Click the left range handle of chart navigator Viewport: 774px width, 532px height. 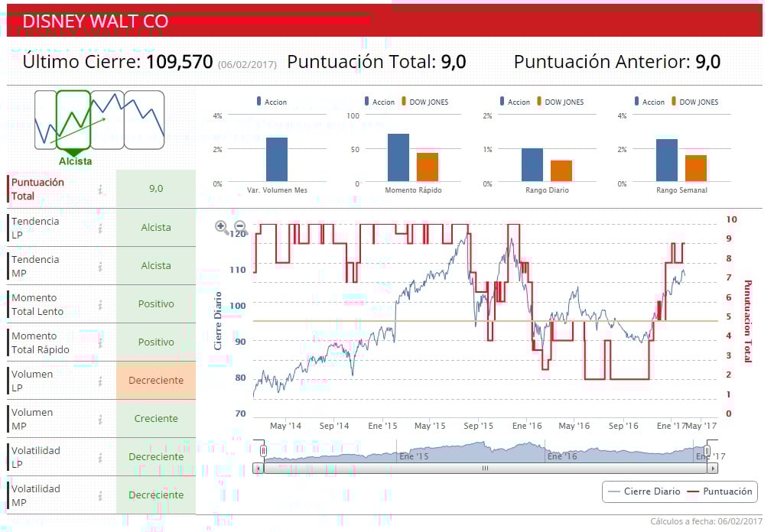(x=264, y=450)
